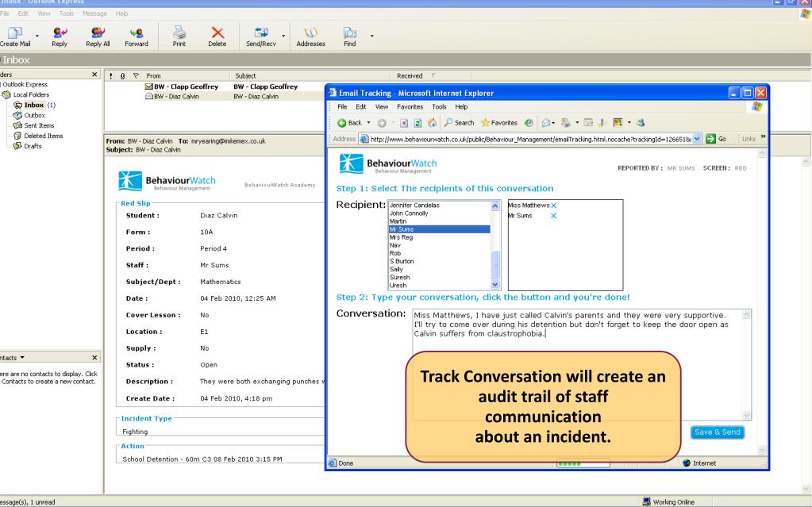
Task: Remove Mr Sums from selected recipients
Action: [x=553, y=216]
